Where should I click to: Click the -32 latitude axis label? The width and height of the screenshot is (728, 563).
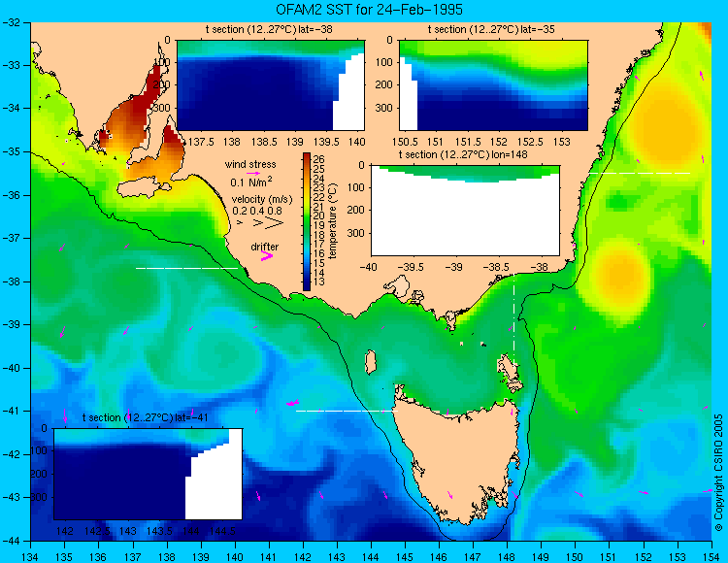coord(11,22)
